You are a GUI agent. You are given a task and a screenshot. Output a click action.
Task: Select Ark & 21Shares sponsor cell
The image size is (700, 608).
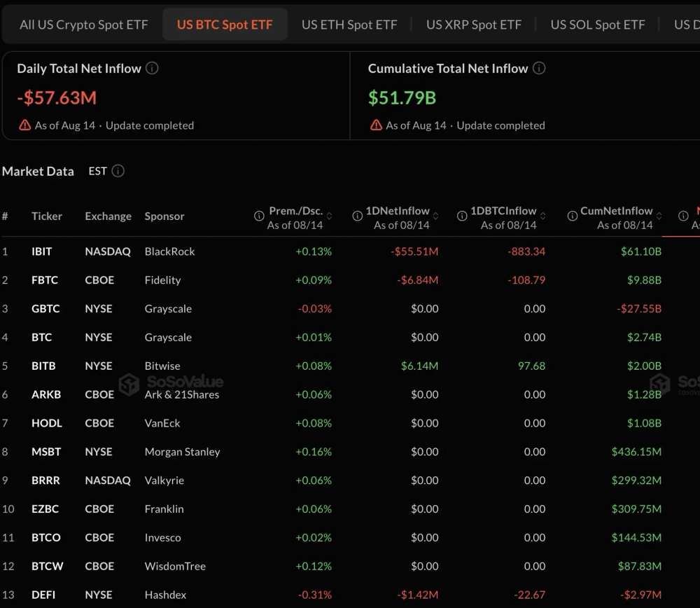[182, 394]
